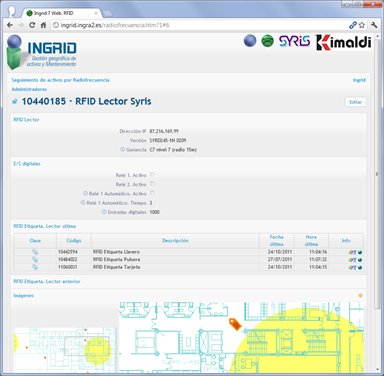The height and width of the screenshot is (376, 384).
Task: Click the blue globe icon in header
Action: [250, 41]
